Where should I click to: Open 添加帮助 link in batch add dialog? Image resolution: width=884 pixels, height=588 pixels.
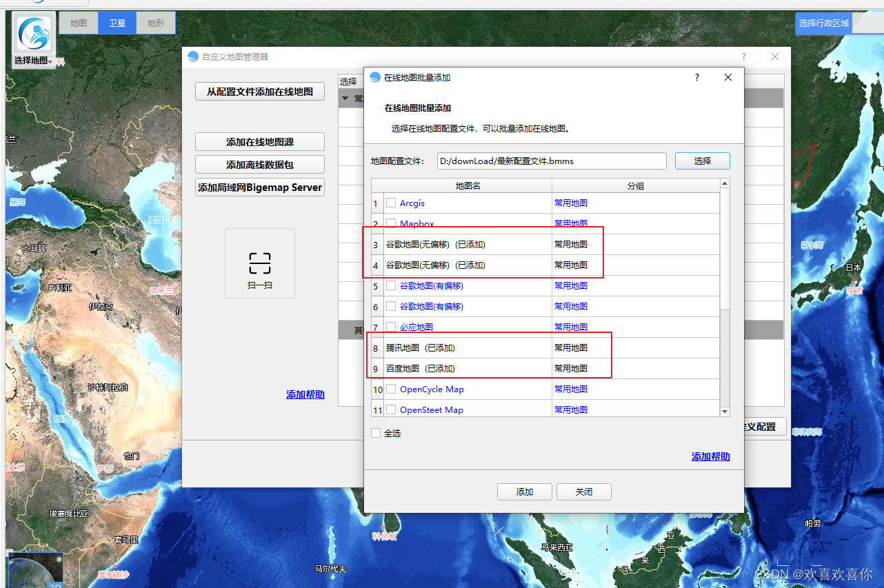(711, 456)
